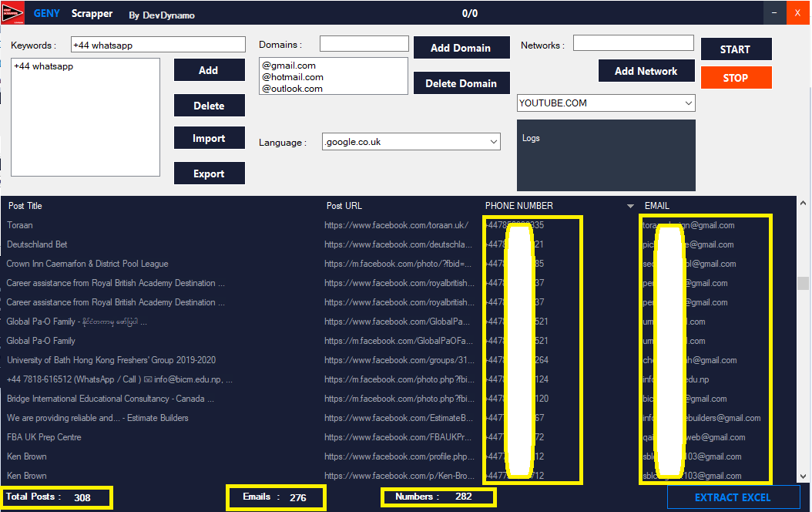Click the facebook.com/FBAUKPr... URL cell
The width and height of the screenshot is (812, 512).
[x=398, y=437]
